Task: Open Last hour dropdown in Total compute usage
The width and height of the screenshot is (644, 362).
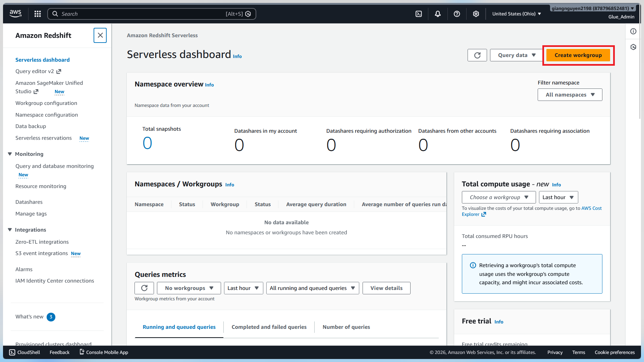Action: (x=558, y=197)
